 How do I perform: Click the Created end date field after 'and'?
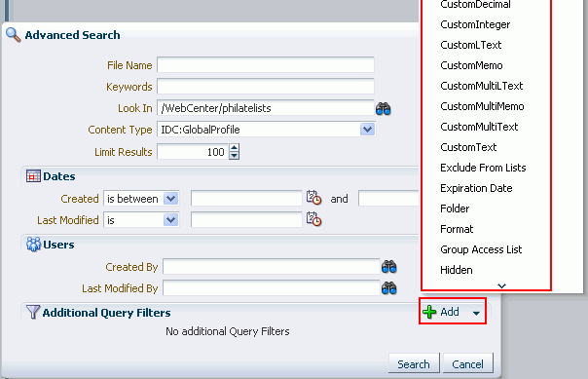(x=388, y=199)
